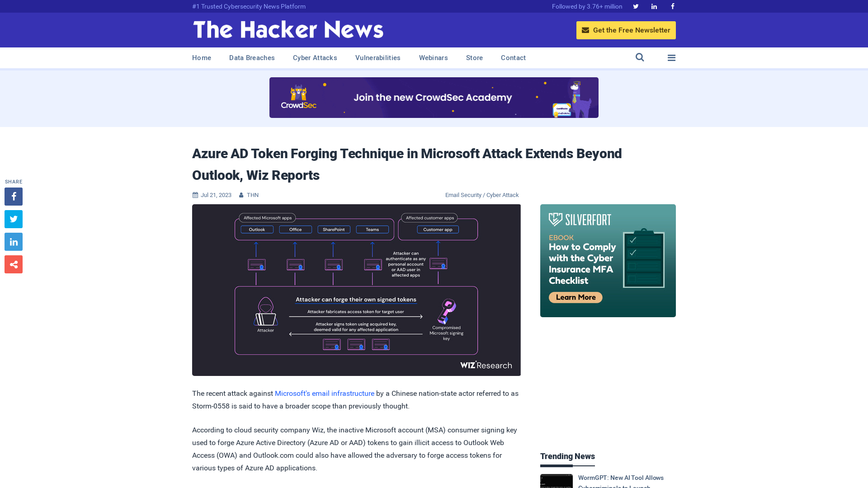Open the Webinars navigation item
868x488 pixels.
pyautogui.click(x=434, y=57)
